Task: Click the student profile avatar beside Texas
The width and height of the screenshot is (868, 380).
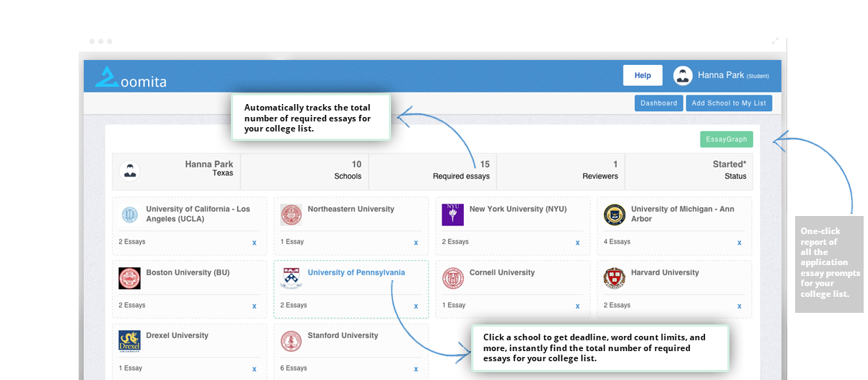Action: [x=130, y=171]
